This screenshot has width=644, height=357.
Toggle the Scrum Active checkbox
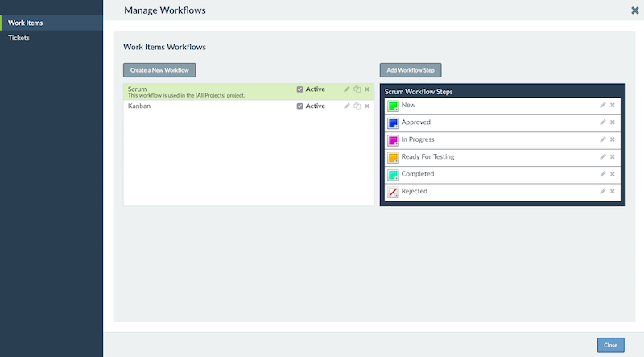tap(299, 89)
